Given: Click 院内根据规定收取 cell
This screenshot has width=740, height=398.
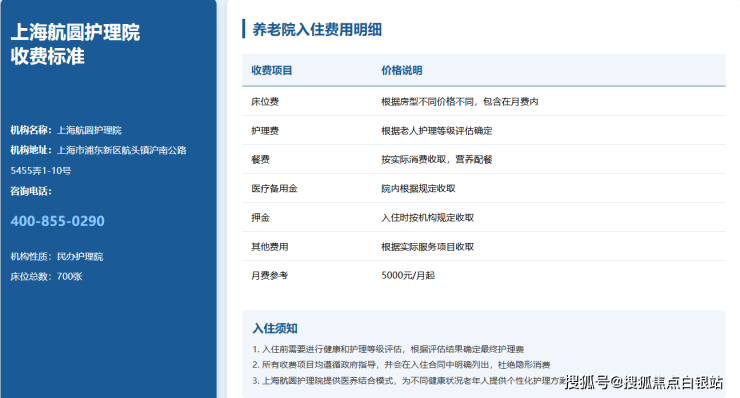Looking at the screenshot, I should [x=418, y=189].
